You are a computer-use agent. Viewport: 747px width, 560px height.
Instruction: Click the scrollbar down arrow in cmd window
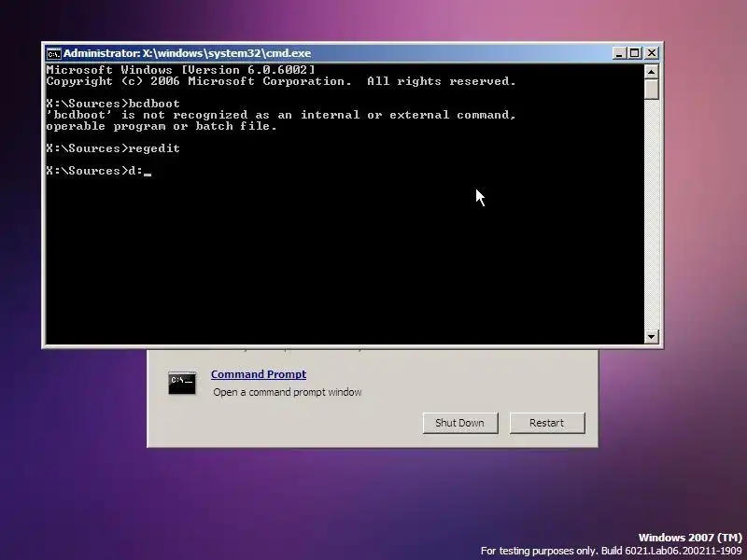click(651, 337)
